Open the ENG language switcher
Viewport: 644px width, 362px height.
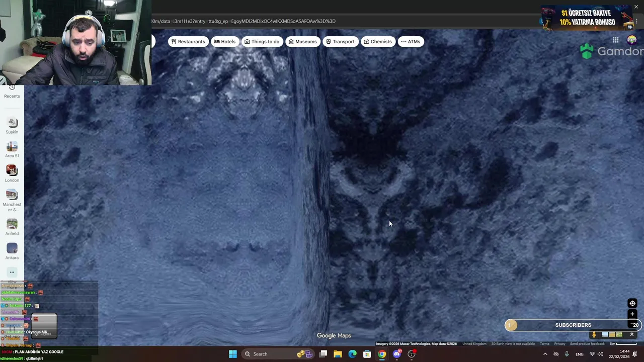tap(580, 354)
